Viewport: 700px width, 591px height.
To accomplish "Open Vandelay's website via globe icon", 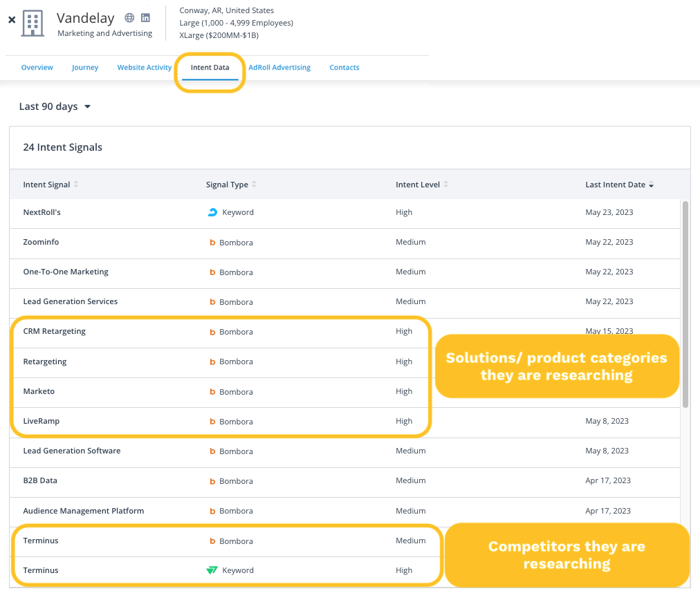I will click(x=129, y=18).
